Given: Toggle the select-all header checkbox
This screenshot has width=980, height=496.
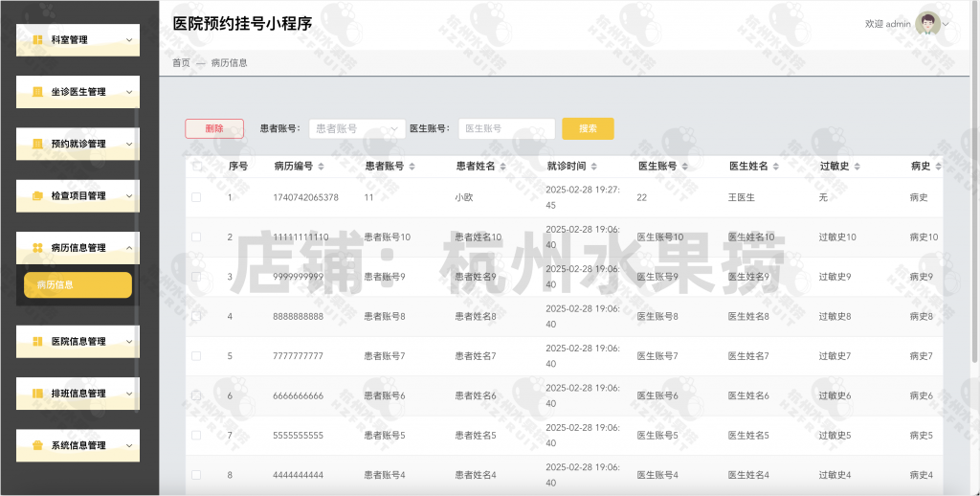Looking at the screenshot, I should 196,166.
